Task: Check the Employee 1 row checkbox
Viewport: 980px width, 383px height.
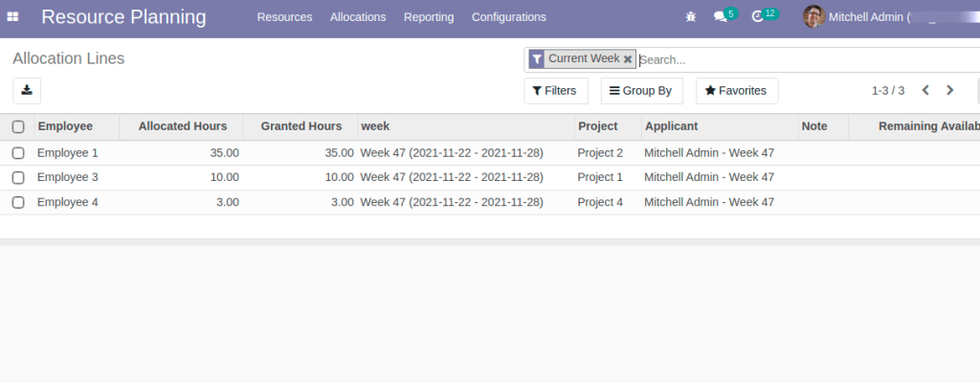Action: 18,153
